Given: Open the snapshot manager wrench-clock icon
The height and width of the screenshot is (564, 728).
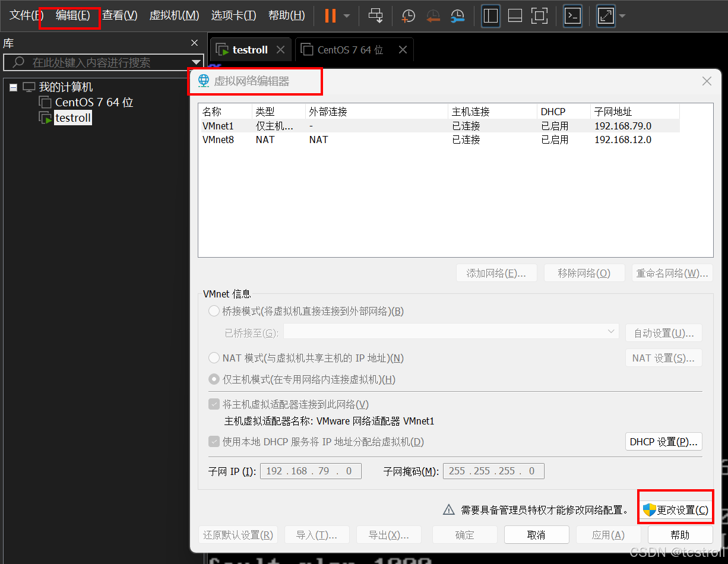Looking at the screenshot, I should coord(457,16).
